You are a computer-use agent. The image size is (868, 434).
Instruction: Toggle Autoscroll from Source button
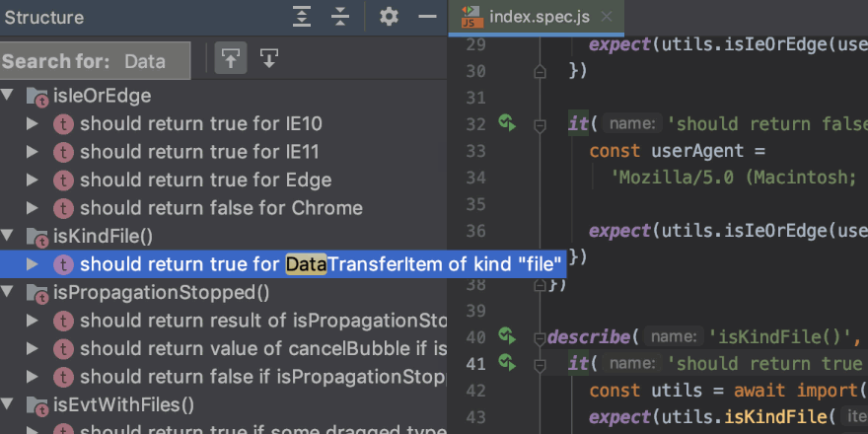(269, 58)
